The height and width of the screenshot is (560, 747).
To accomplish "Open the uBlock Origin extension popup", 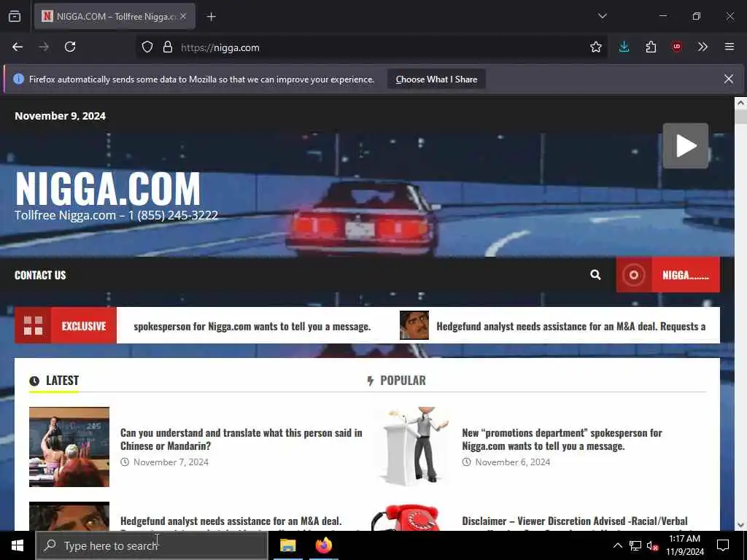I will [x=677, y=47].
